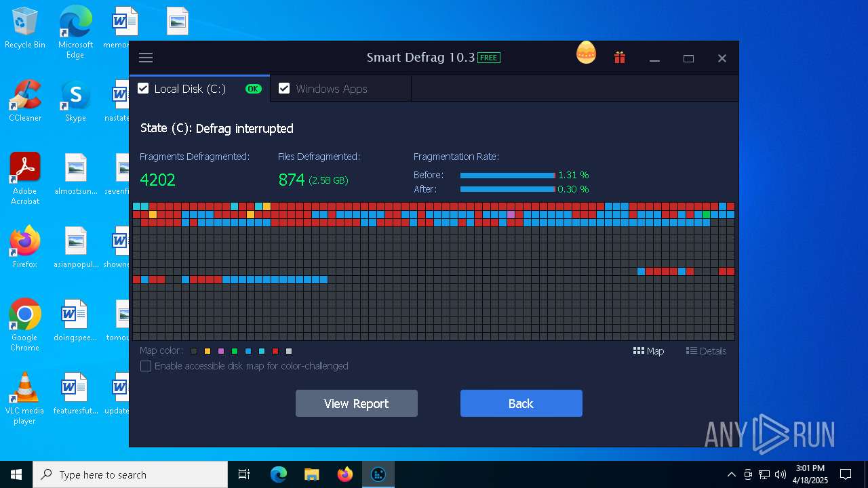Click the Windows taskbar search box
Viewport: 868px width, 488px height.
[130, 474]
